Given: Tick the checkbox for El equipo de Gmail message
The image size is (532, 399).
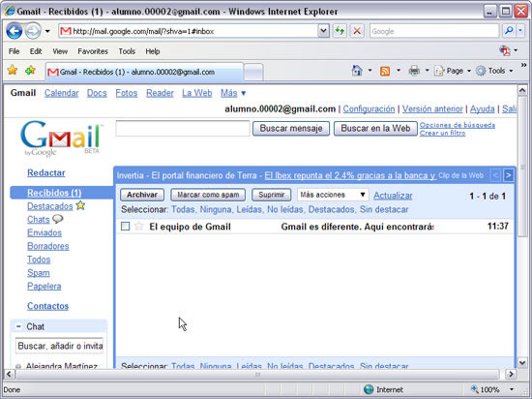Looking at the screenshot, I should point(125,227).
